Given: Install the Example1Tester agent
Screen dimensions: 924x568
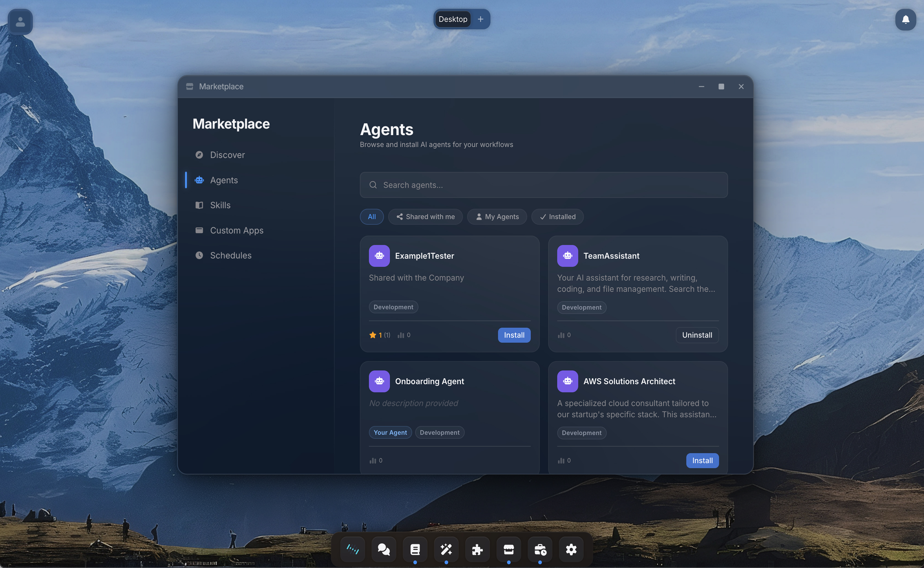Looking at the screenshot, I should click(514, 335).
